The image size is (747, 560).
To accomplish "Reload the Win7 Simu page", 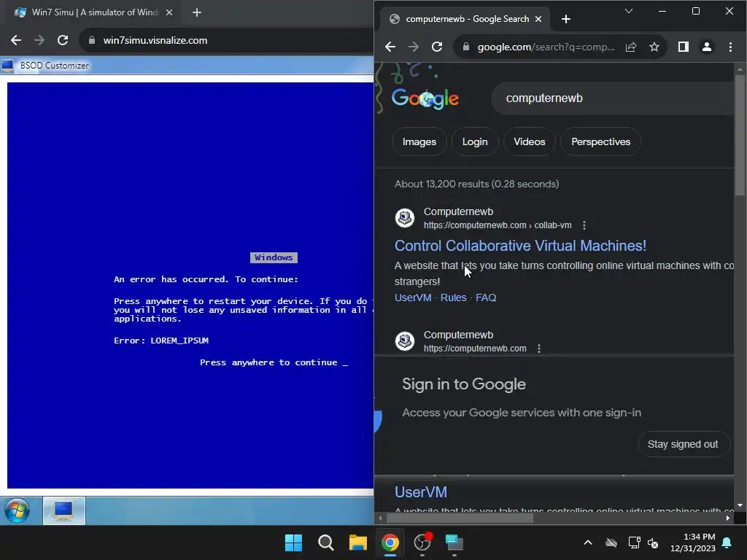I will [x=63, y=41].
